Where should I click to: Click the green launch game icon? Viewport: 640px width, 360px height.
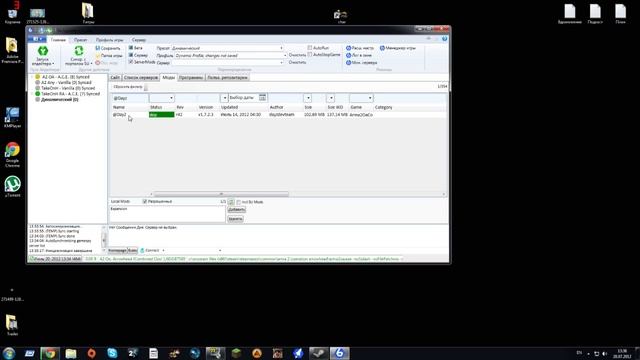pos(42,51)
